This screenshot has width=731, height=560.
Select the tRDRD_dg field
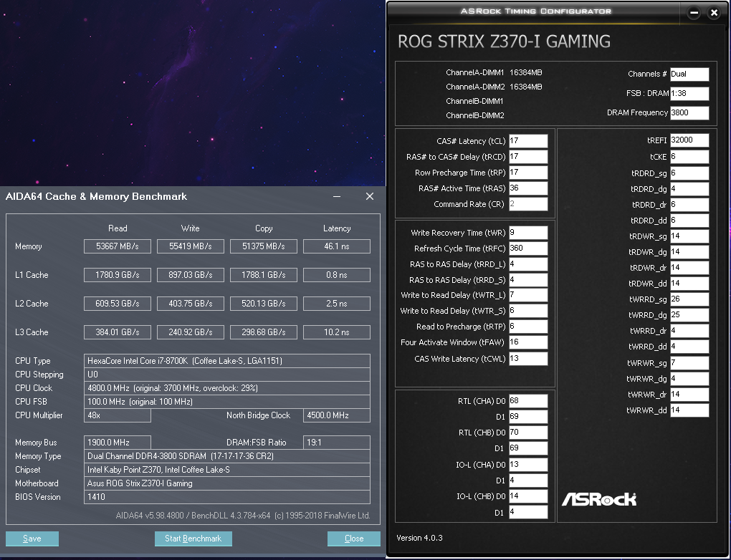coord(689,189)
